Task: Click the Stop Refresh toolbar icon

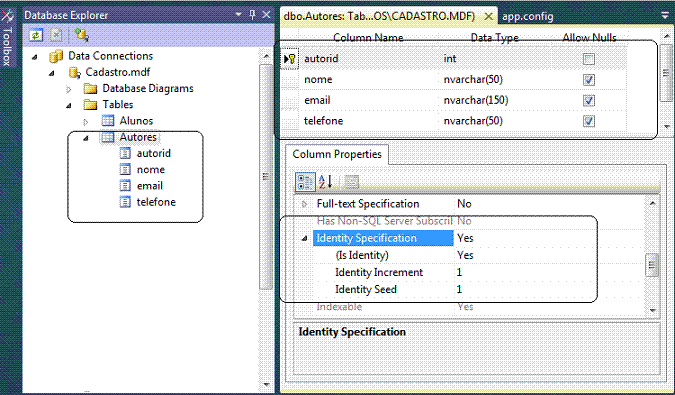Action: (x=56, y=35)
